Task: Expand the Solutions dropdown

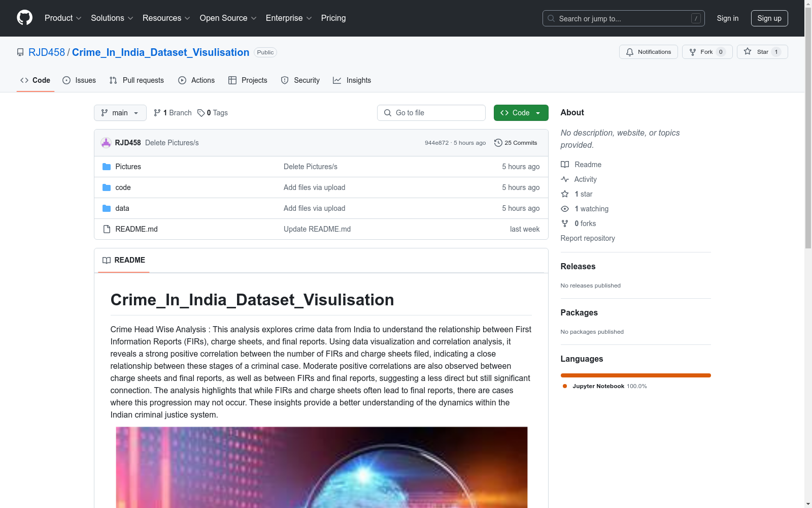Action: 112,18
